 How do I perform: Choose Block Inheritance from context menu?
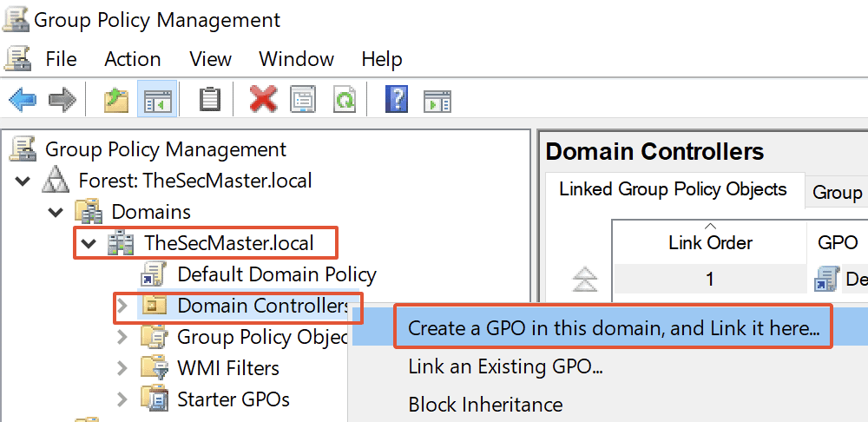click(485, 405)
